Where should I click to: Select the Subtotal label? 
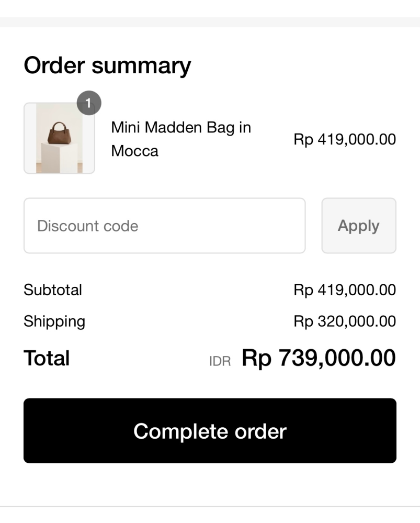tap(53, 290)
